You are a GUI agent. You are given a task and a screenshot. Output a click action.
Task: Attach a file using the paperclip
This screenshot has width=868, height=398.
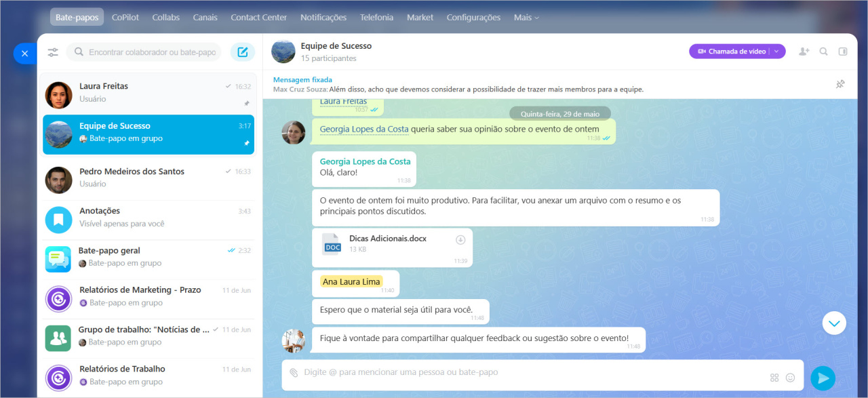click(x=294, y=373)
